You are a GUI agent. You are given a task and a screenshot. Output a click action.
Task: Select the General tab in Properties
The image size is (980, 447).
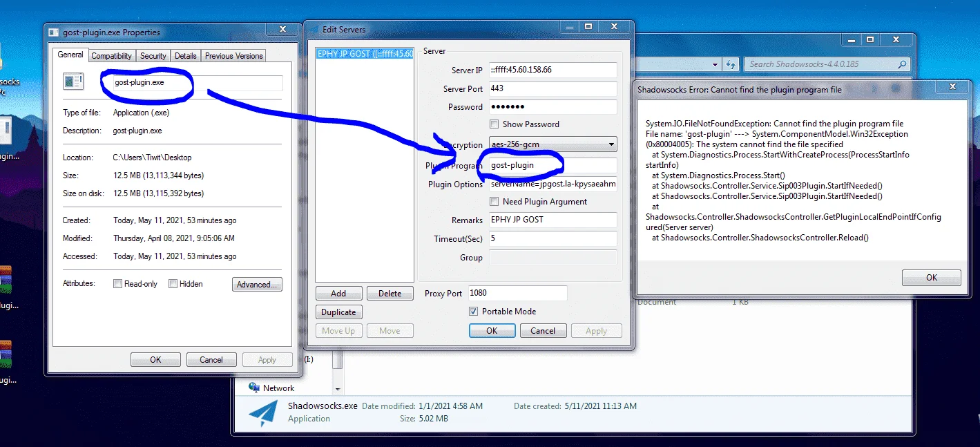(70, 55)
